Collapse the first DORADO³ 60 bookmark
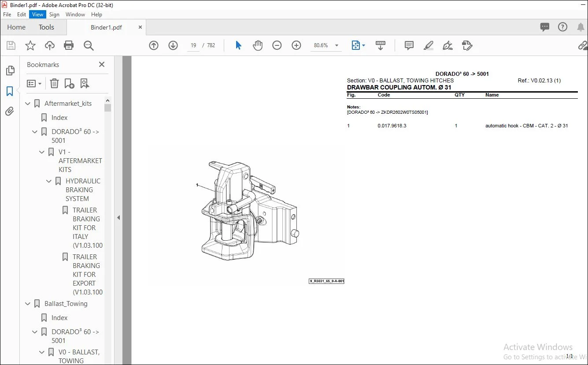588x365 pixels. [35, 132]
